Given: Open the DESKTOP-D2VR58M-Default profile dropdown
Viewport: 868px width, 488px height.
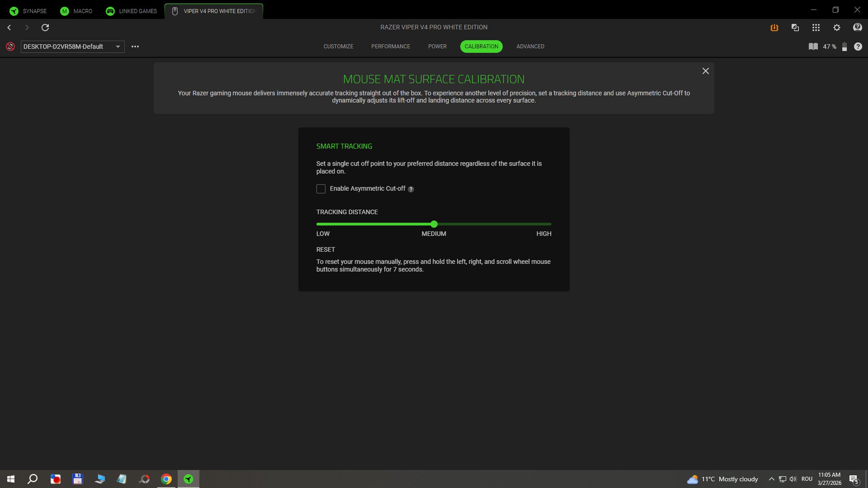Looking at the screenshot, I should pyautogui.click(x=73, y=47).
